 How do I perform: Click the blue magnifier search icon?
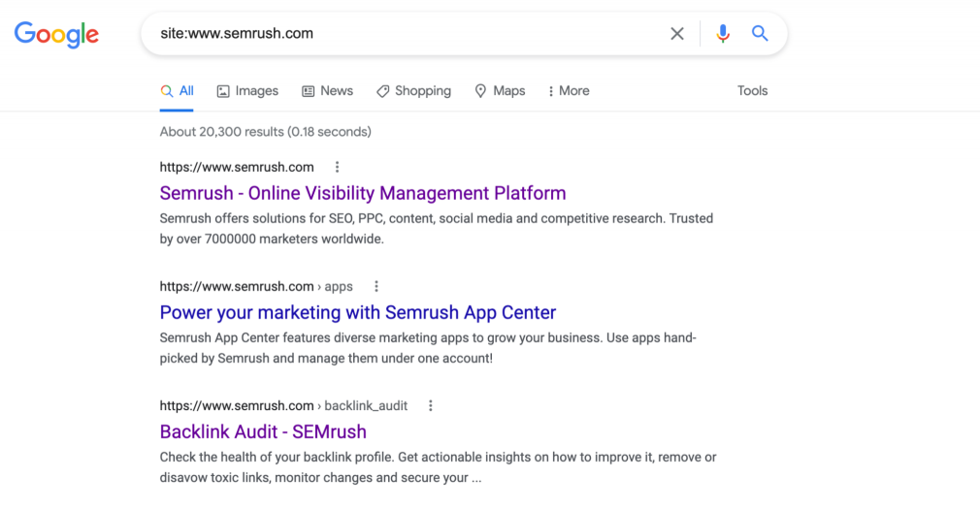coord(760,34)
